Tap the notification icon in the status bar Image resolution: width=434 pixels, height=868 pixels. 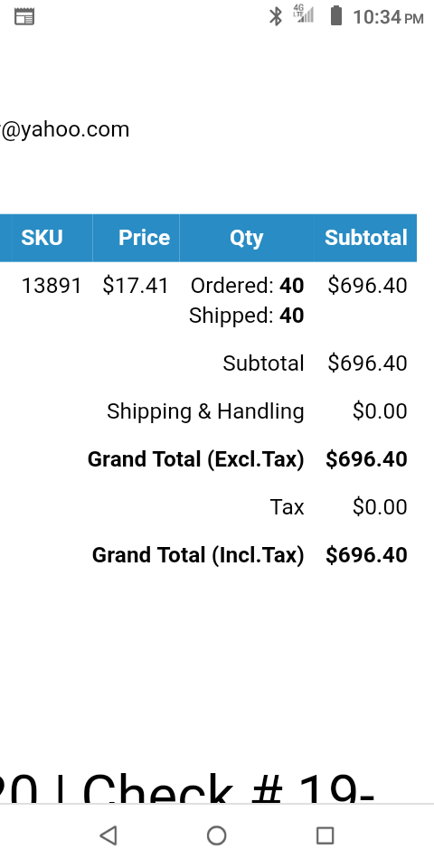[24, 16]
